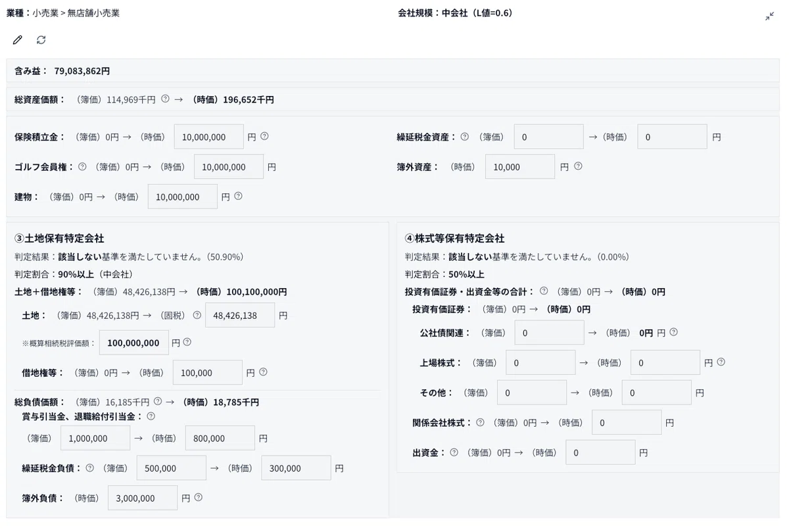Screen dimensions: 789x532
Task: Click help icon beside 繰延税金負債 label
Action: click(89, 468)
